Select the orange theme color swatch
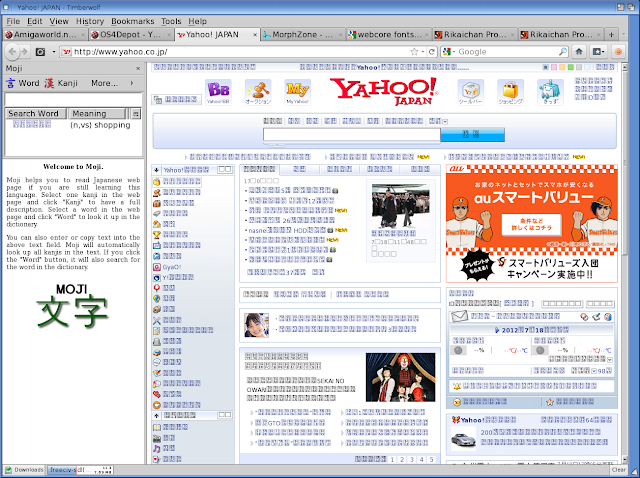The image size is (640, 478). tap(562, 67)
